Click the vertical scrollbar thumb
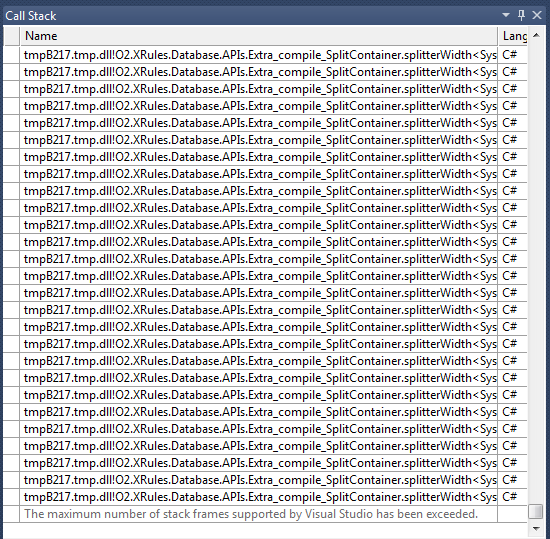The height and width of the screenshot is (539, 550). pyautogui.click(x=536, y=512)
